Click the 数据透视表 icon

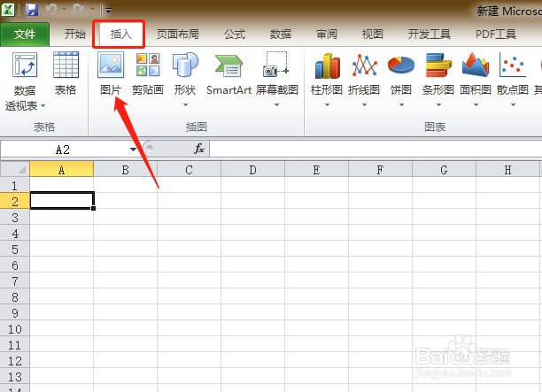(x=25, y=65)
